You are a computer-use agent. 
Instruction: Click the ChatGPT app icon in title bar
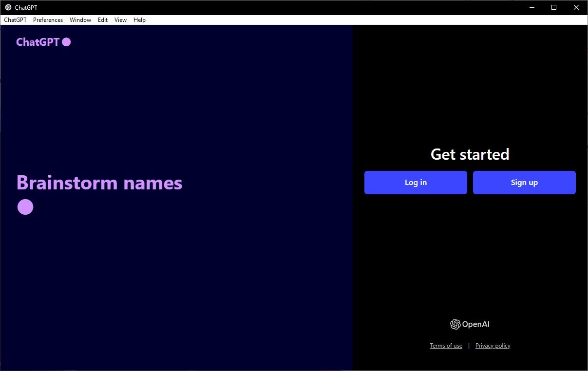pos(8,7)
